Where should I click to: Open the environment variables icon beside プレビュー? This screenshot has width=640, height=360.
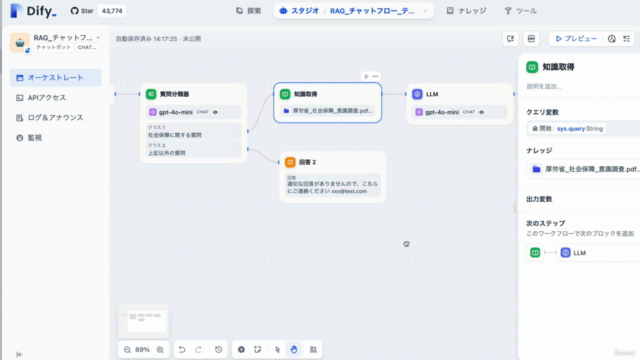click(x=531, y=39)
